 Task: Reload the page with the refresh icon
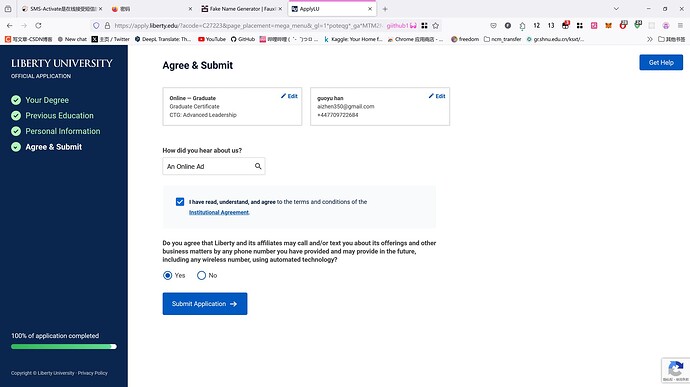(38, 26)
